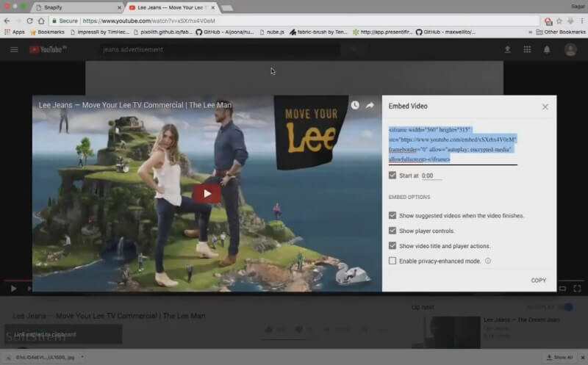Click the privacy-enhanced mode info icon
This screenshot has height=365, width=588.
(487, 261)
